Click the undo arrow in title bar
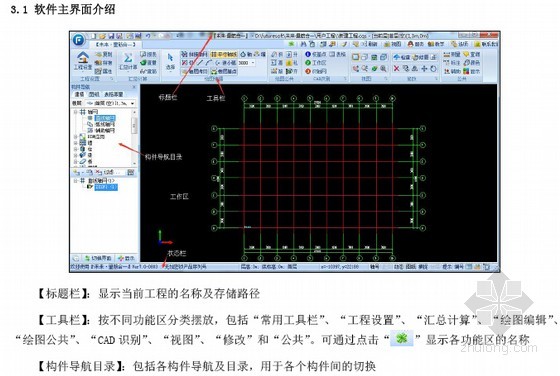The width and height of the screenshot is (560, 376). click(x=148, y=36)
